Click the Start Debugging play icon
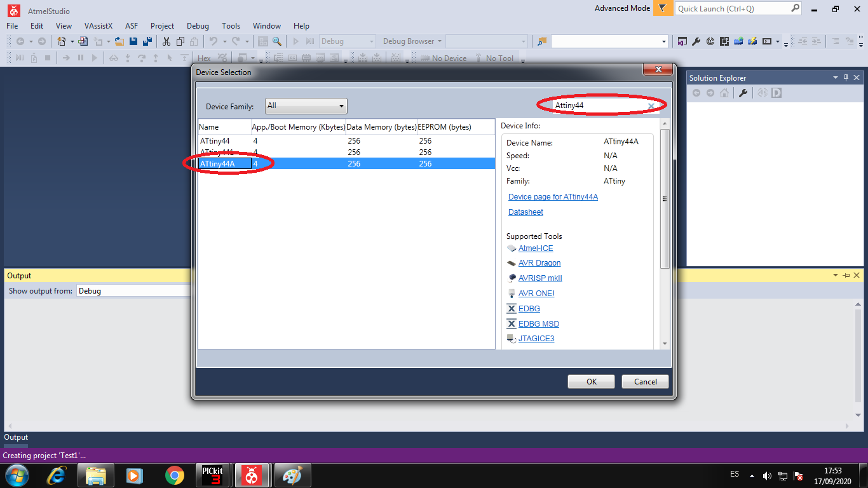Screen dimensions: 868x488 [295, 41]
